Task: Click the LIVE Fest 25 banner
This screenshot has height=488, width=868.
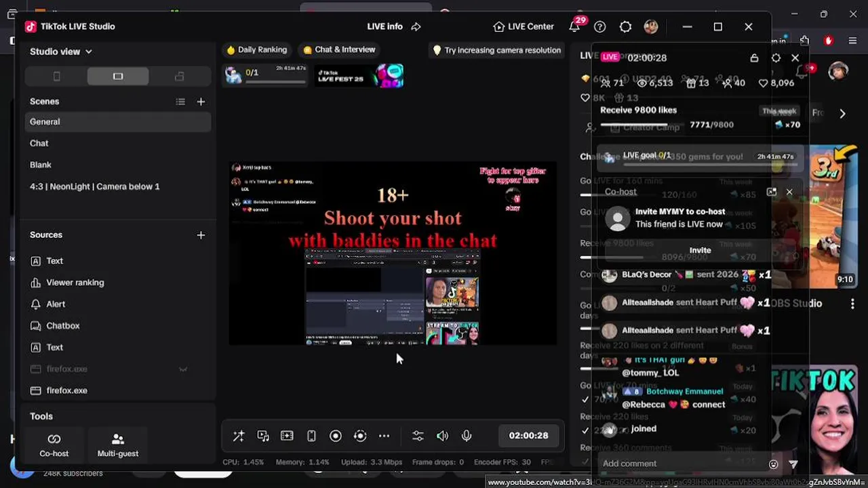Action: 359,75
